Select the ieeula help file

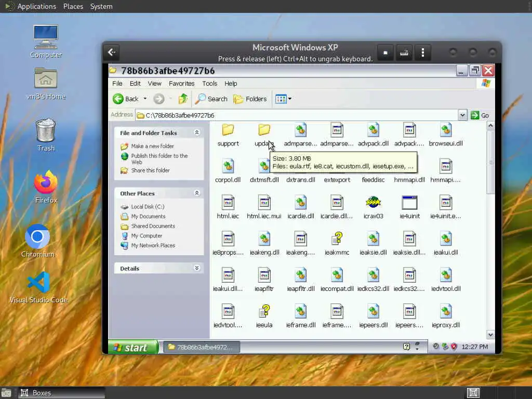point(264,316)
